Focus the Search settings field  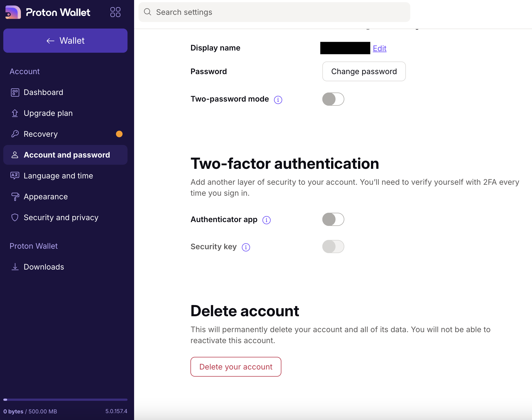[274, 12]
